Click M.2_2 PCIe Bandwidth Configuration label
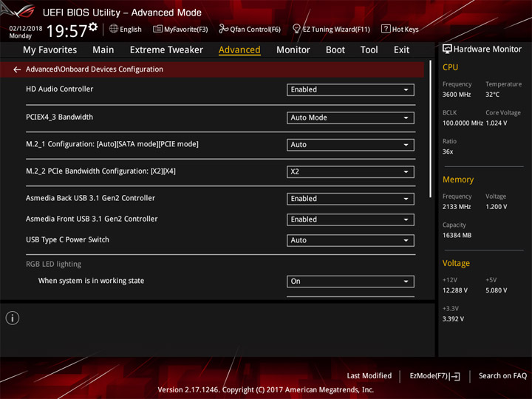The height and width of the screenshot is (399, 532). (x=100, y=171)
